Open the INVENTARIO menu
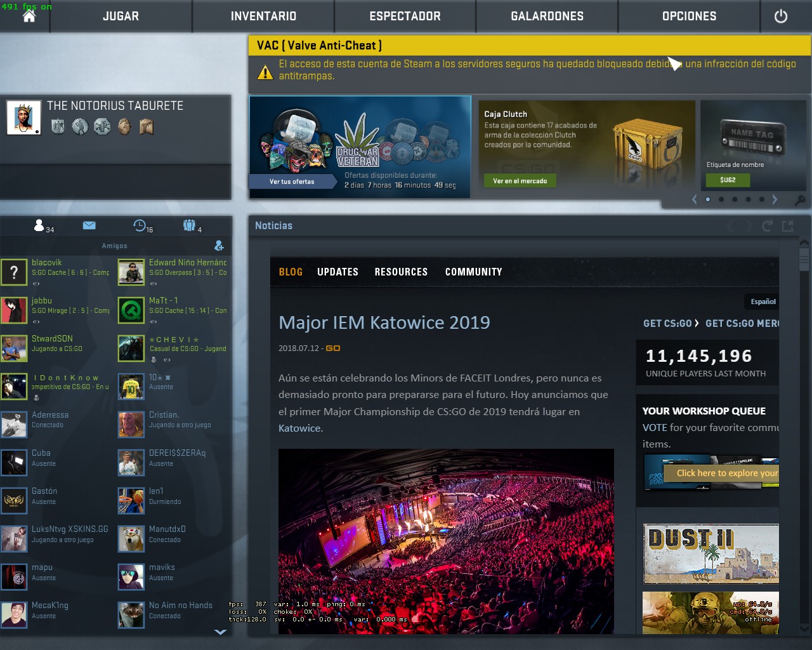Viewport: 812px width, 650px height. 263,17
